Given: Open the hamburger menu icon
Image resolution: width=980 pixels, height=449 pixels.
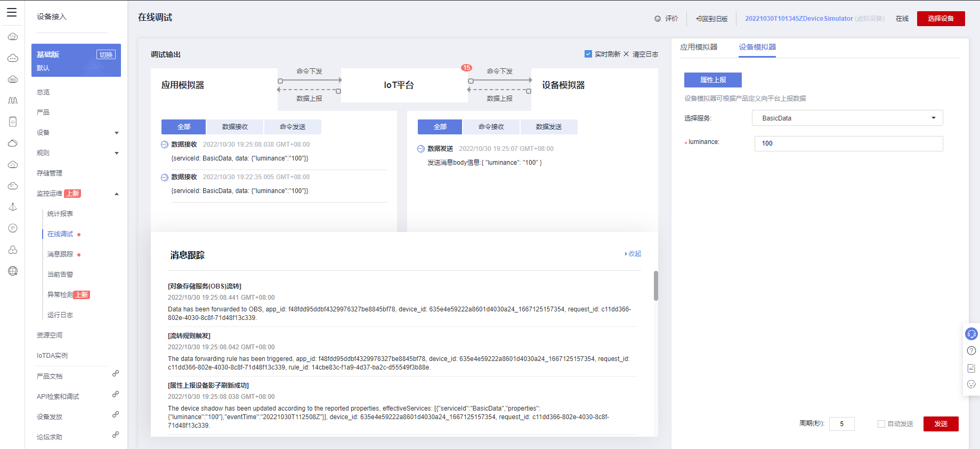Looking at the screenshot, I should 12,12.
